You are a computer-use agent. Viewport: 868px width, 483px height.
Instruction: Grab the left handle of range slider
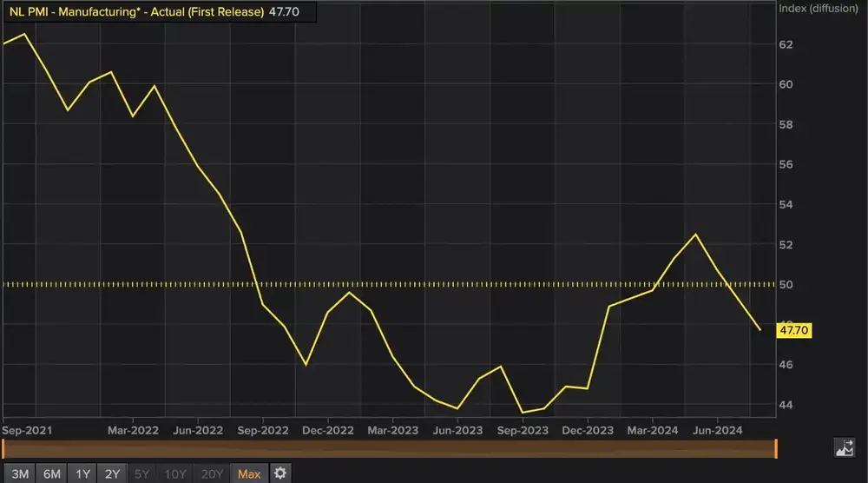pos(3,448)
